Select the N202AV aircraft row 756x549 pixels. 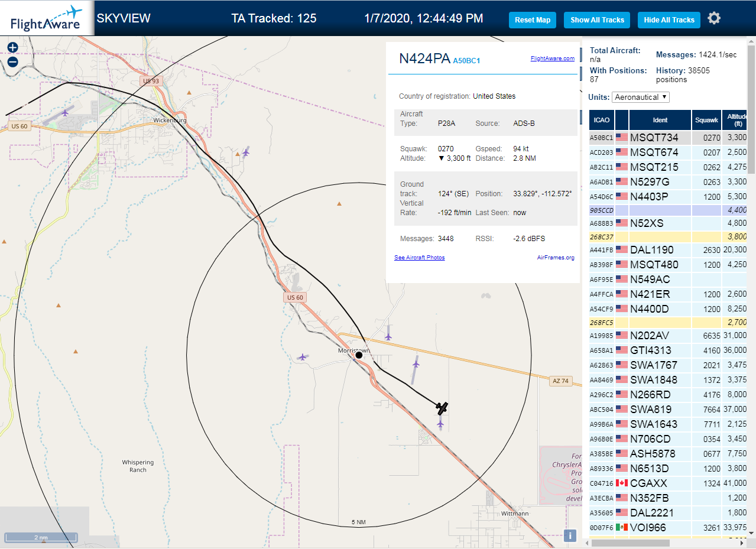(668, 336)
